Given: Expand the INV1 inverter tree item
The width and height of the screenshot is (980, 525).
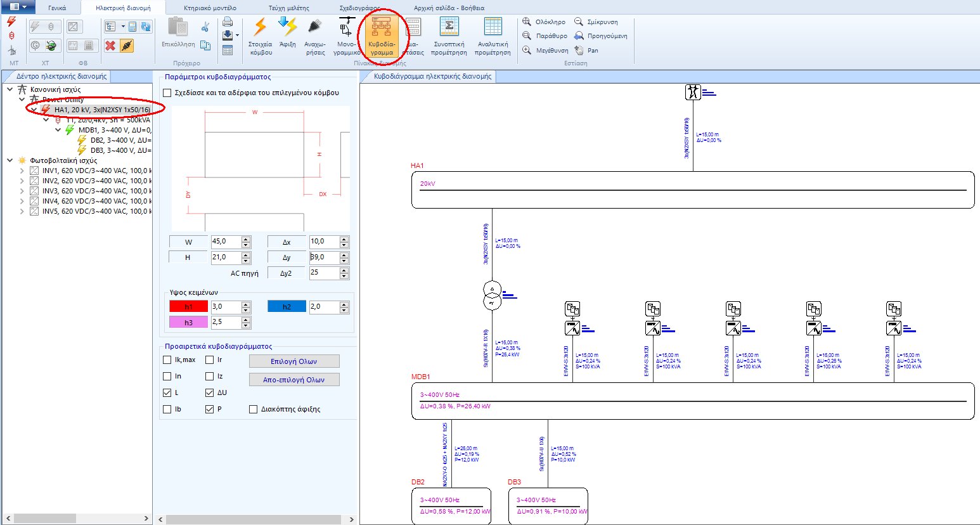Looking at the screenshot, I should (x=22, y=171).
